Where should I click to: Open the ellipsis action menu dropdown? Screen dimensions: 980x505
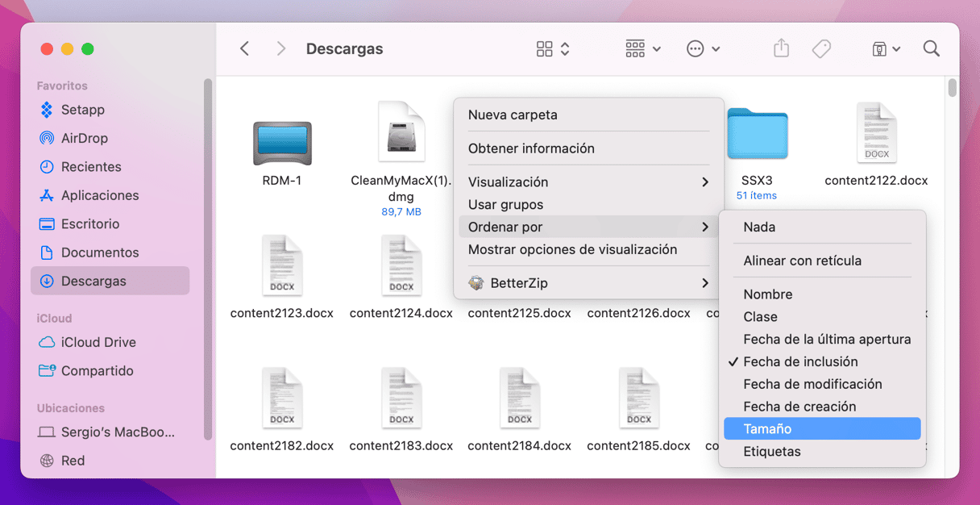click(703, 49)
